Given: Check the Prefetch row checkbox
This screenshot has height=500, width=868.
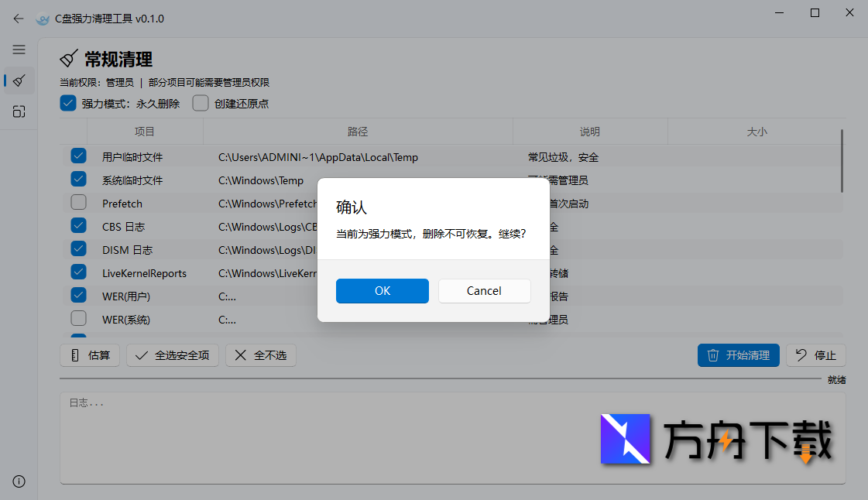Looking at the screenshot, I should point(78,202).
